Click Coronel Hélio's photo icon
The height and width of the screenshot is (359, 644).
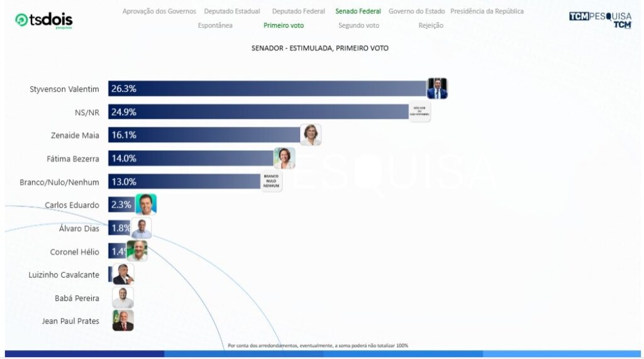click(x=137, y=251)
